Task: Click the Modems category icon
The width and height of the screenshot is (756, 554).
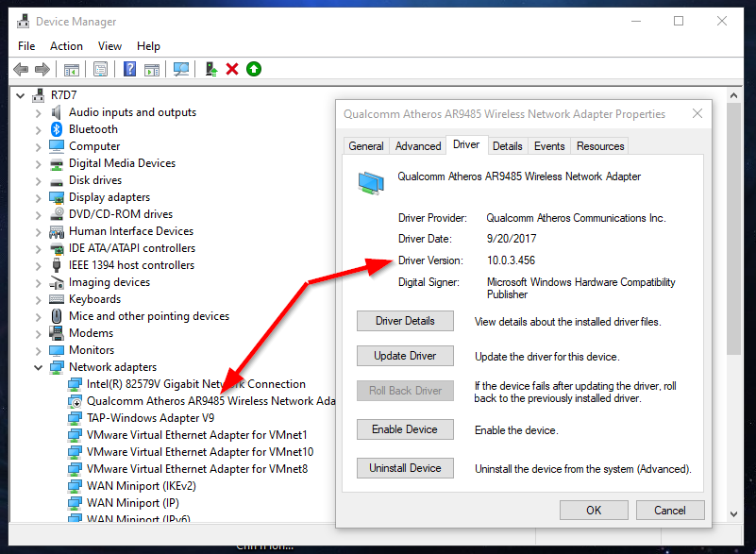Action: coord(57,333)
